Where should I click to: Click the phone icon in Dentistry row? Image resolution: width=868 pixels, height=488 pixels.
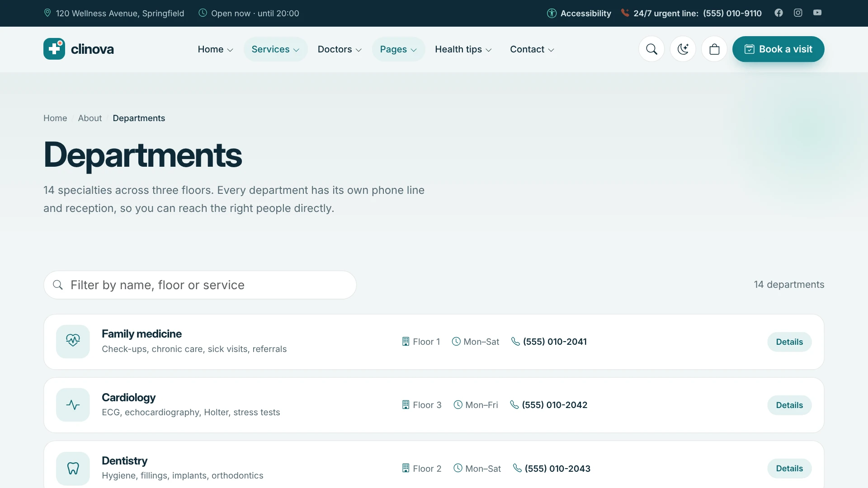click(x=517, y=468)
